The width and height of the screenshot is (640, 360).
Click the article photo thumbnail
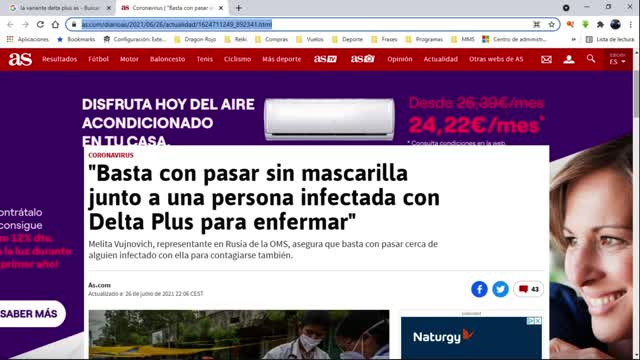(x=239, y=335)
